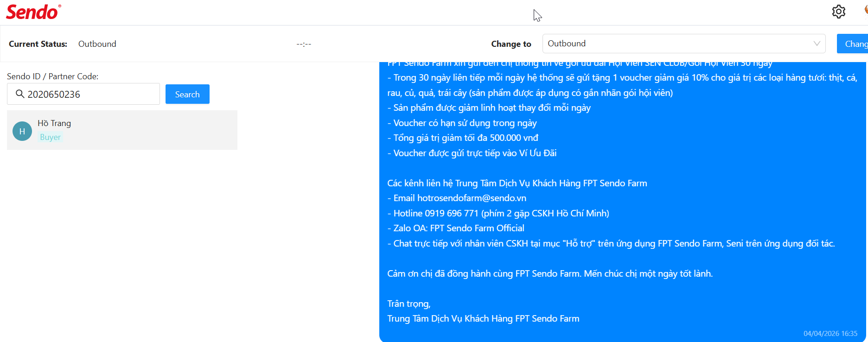Image resolution: width=868 pixels, height=342 pixels.
Task: Click the signature line Trung Tâm Dịch Vụ Khách Hàng
Action: point(484,319)
